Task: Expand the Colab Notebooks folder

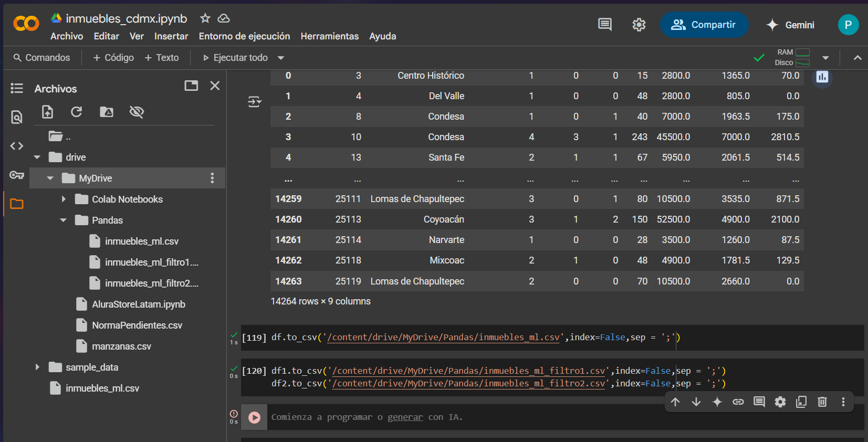Action: (64, 199)
